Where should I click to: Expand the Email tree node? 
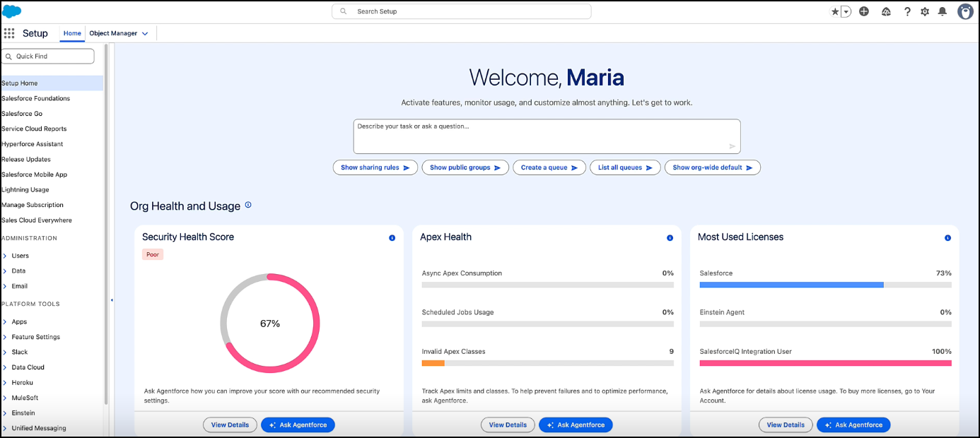[x=5, y=286]
